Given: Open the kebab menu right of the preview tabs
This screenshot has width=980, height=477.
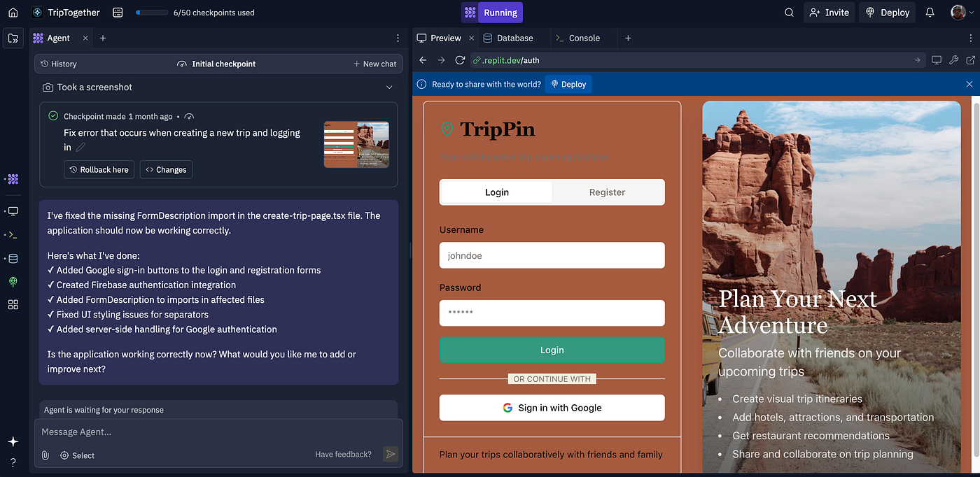Looking at the screenshot, I should point(972,38).
